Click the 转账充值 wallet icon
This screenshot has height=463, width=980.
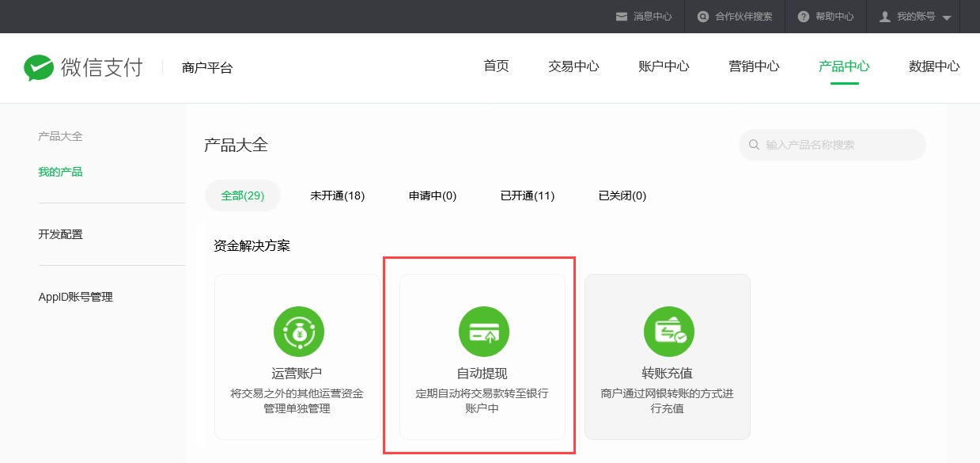[x=668, y=331]
